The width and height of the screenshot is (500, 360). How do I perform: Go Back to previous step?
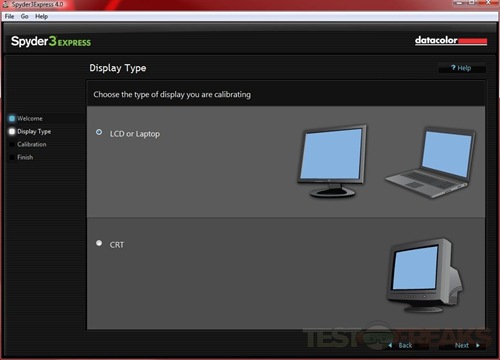[405, 345]
